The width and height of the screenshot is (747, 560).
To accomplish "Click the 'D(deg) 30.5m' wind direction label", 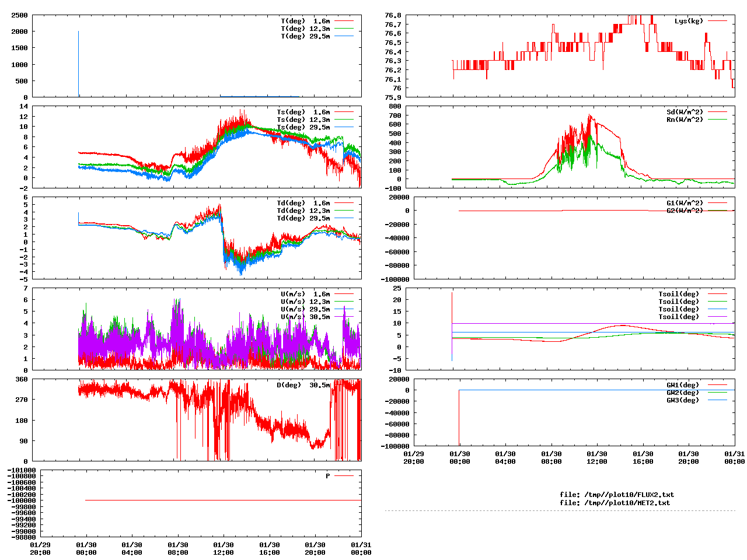I will pos(303,385).
